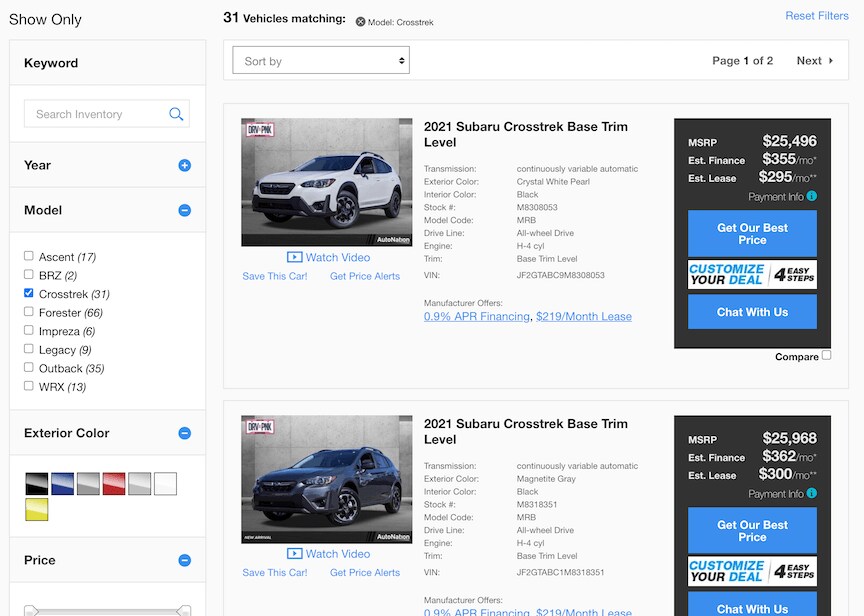The height and width of the screenshot is (616, 864).
Task: Uncheck the Crosstrek model checkbox
Action: tap(29, 293)
